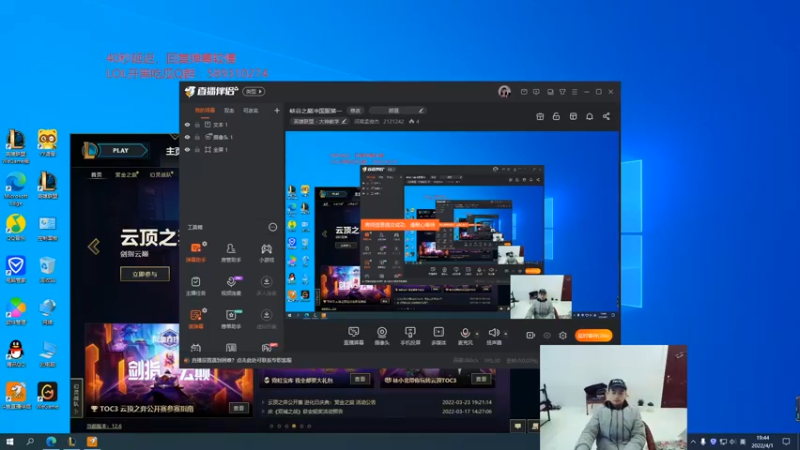Open the mode switch pill beside logo
This screenshot has width=800, height=450.
tap(254, 92)
